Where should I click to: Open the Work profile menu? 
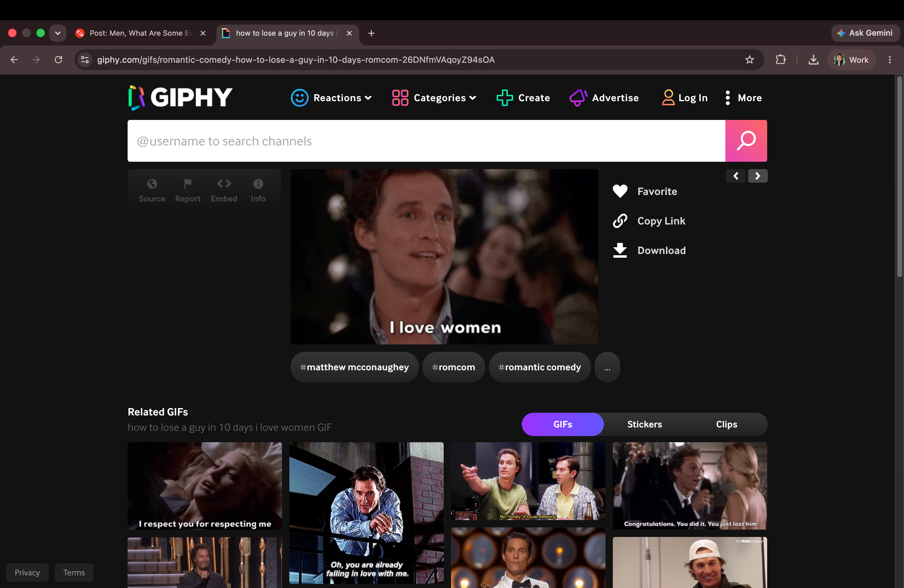click(851, 60)
